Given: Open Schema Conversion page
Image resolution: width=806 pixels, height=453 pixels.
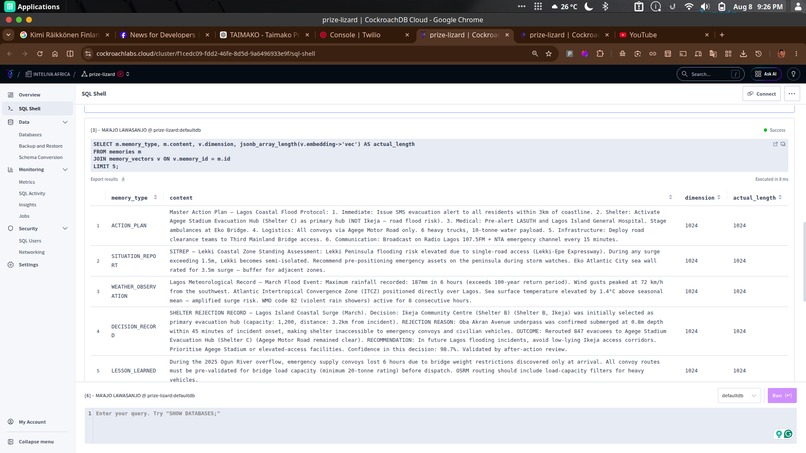Looking at the screenshot, I should (x=41, y=157).
